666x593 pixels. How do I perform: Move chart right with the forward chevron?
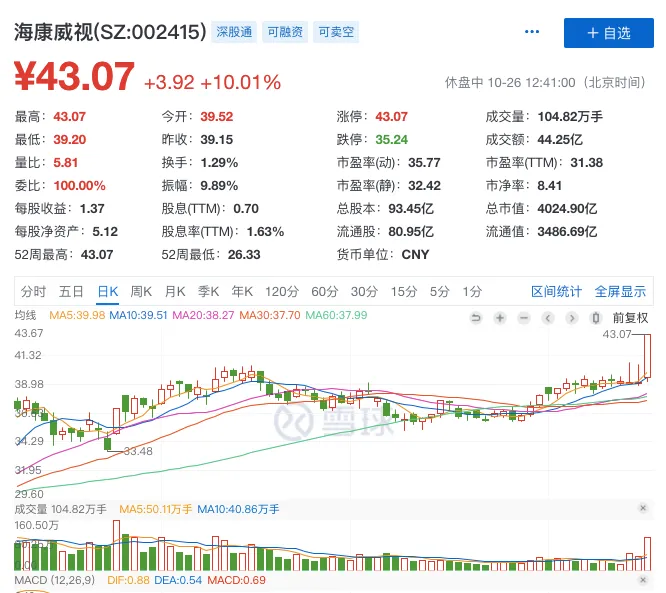pyautogui.click(x=572, y=318)
